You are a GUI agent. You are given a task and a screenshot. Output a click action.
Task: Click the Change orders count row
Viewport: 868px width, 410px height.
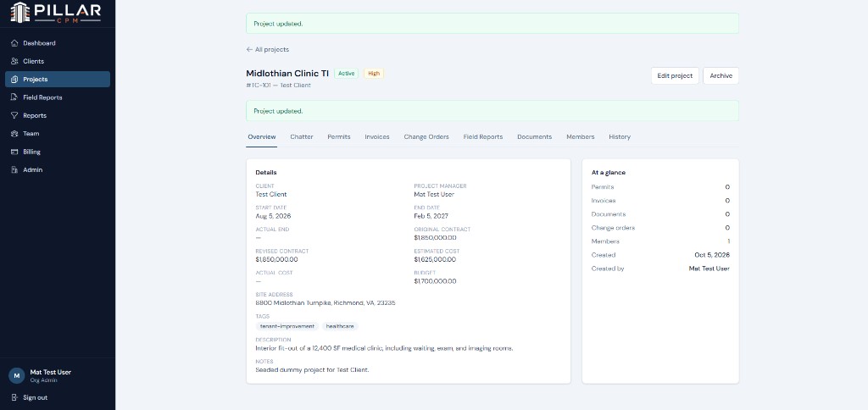(660, 227)
